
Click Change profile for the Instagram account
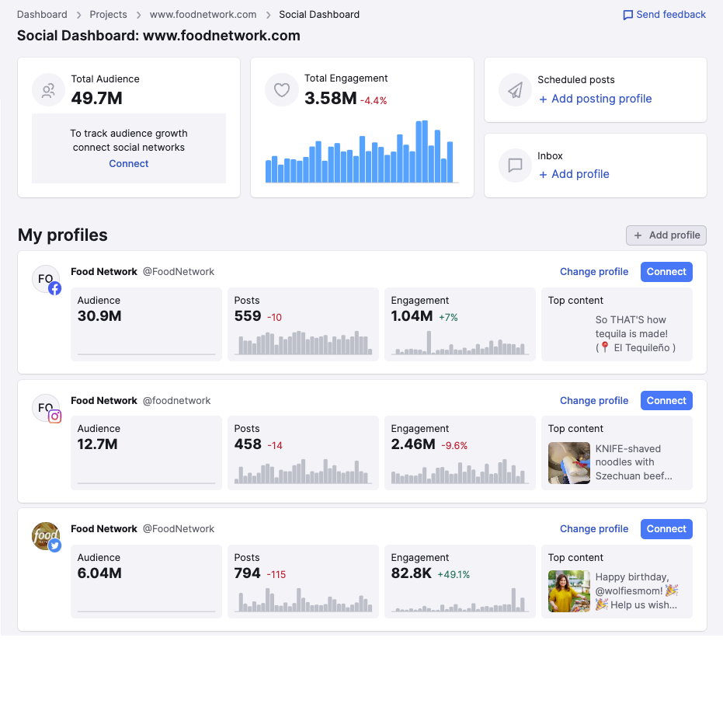click(593, 400)
